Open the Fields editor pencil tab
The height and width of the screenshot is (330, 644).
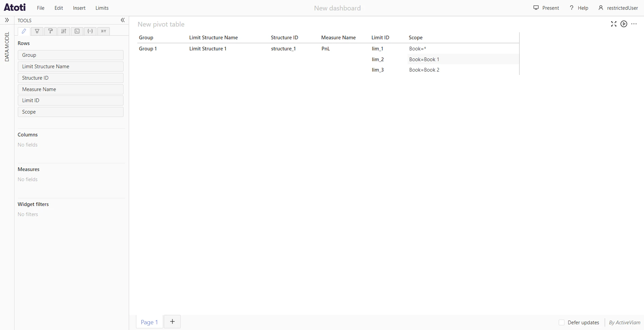coord(24,31)
